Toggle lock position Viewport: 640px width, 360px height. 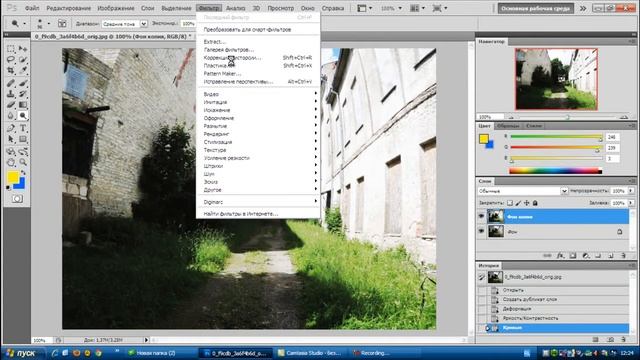pyautogui.click(x=527, y=203)
